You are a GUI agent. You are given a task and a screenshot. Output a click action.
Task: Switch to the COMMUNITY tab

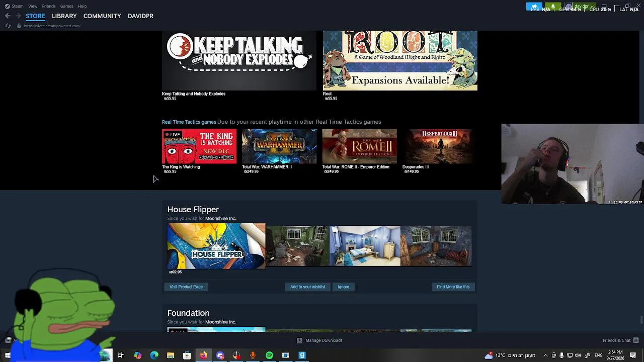coord(102,16)
